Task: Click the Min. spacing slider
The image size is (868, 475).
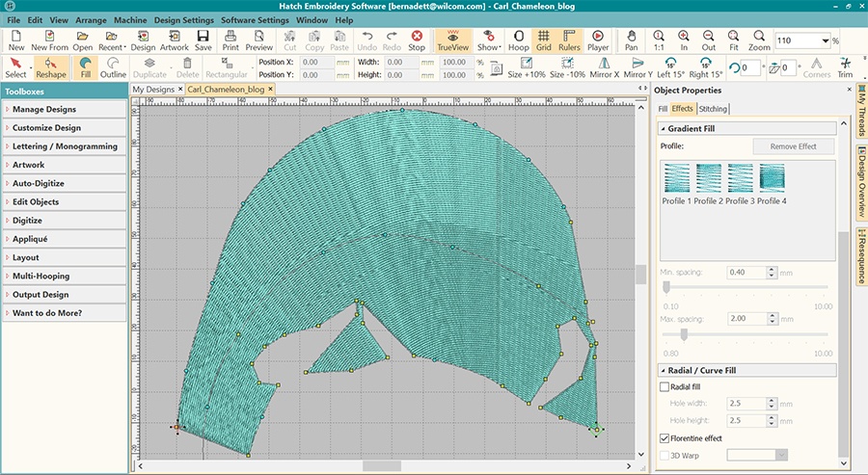Action: click(665, 286)
